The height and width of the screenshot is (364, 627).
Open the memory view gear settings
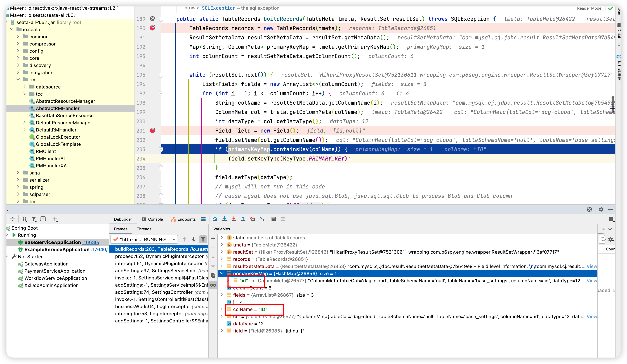[x=611, y=239]
